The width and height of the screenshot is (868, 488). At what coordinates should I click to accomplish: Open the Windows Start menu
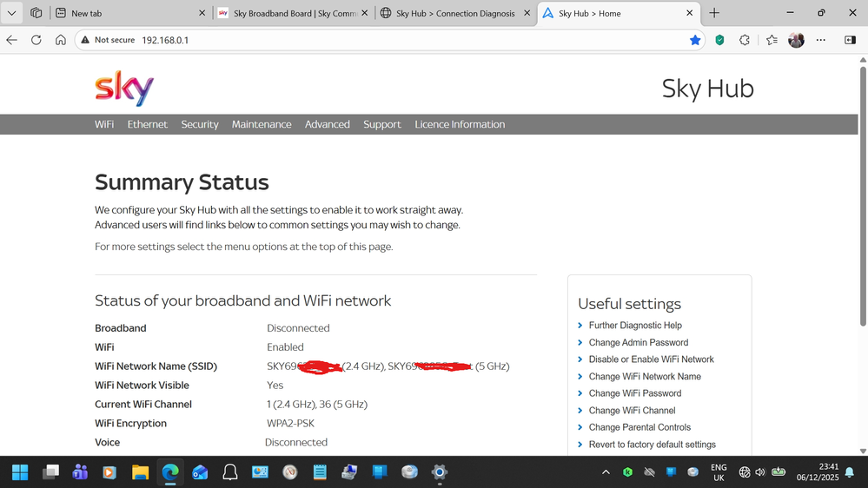pyautogui.click(x=20, y=472)
